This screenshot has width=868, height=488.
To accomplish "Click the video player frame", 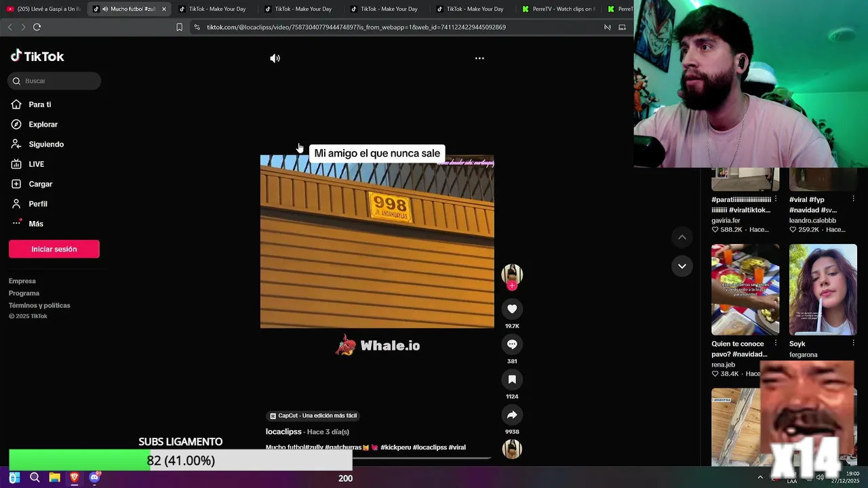I will coord(377,242).
